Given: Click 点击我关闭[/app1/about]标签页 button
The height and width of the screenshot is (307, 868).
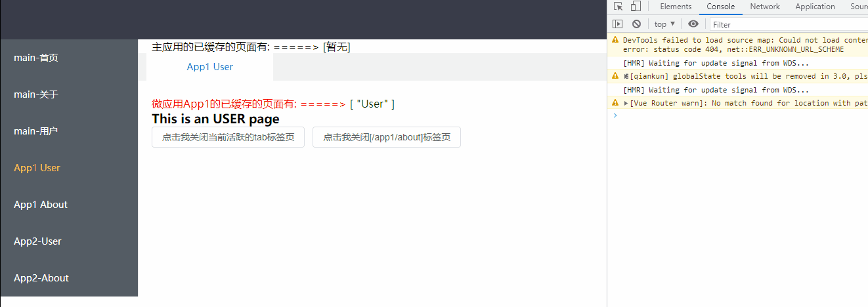Looking at the screenshot, I should (x=387, y=137).
